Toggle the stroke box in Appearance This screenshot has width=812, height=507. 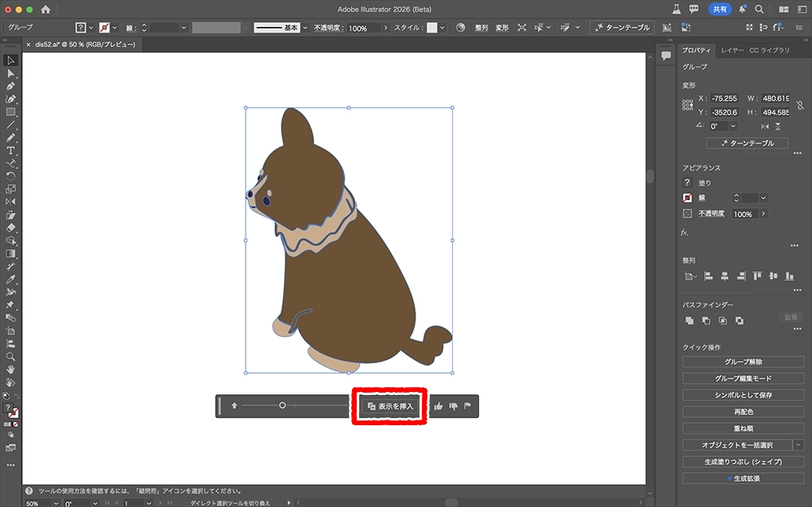pyautogui.click(x=688, y=198)
